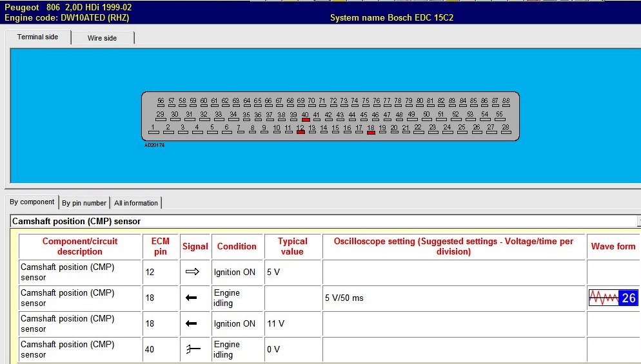
Task: Open the Camshaft position (CMP) sensor component dropdown
Action: 326,222
